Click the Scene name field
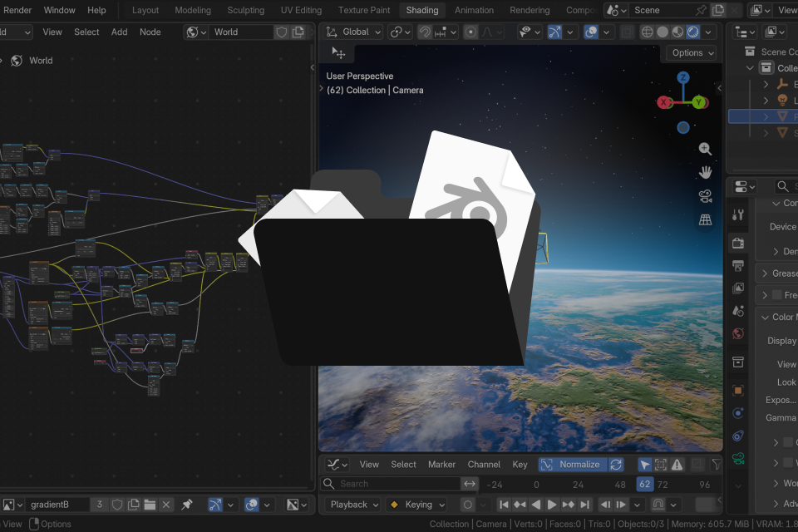This screenshot has width=798, height=532. pyautogui.click(x=663, y=10)
